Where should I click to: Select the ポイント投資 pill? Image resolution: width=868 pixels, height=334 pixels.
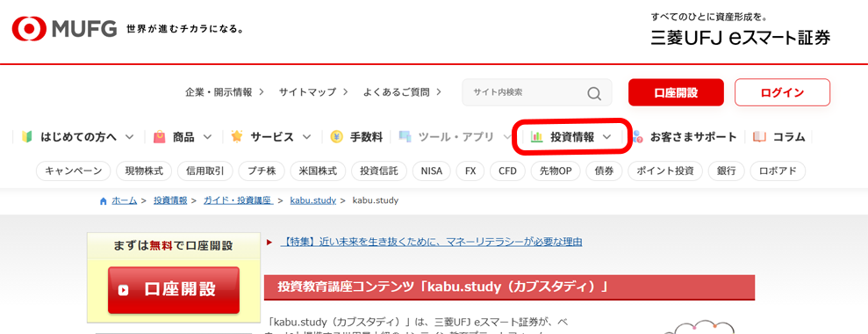(x=665, y=171)
